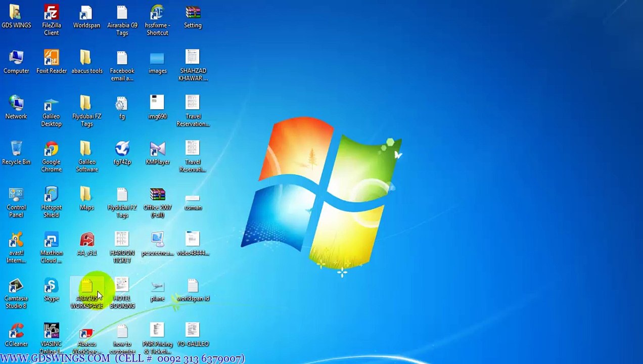Select the Network desktop icon
The image size is (643, 364).
(x=16, y=108)
